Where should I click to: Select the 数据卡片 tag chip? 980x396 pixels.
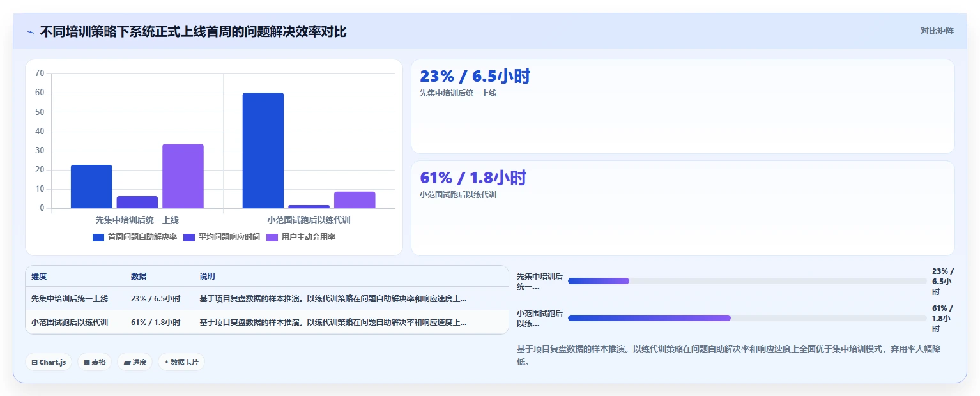[x=181, y=362]
